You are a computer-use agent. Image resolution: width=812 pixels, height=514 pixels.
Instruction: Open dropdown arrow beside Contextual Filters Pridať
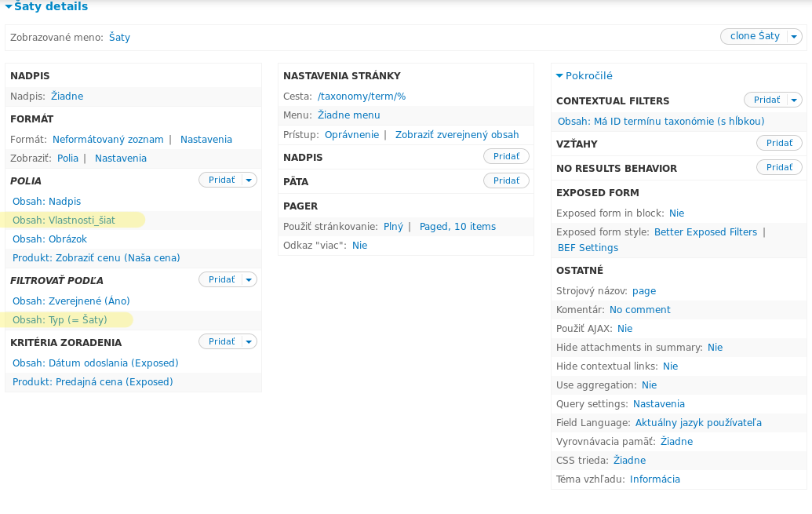coord(795,100)
